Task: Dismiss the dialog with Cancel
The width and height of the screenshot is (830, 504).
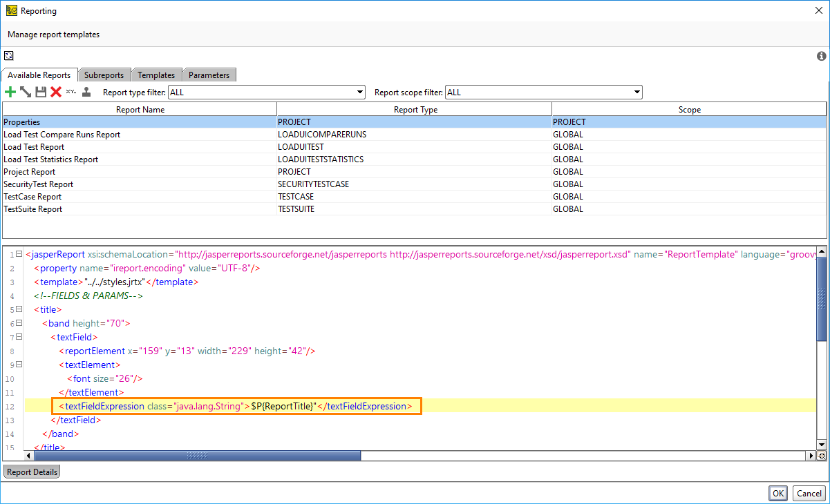Action: [809, 493]
